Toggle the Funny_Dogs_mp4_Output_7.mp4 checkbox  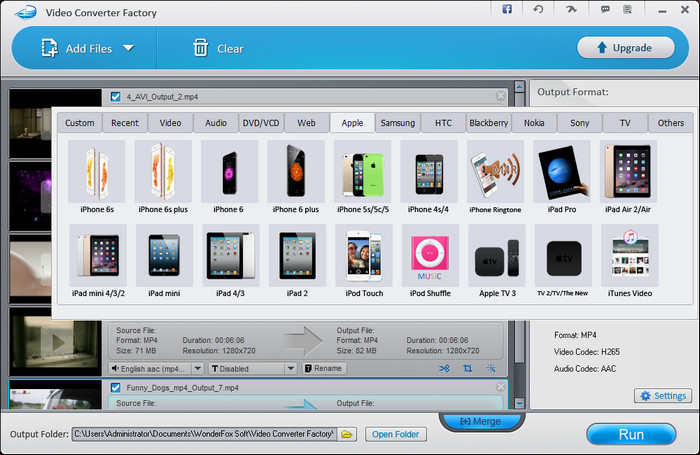(x=116, y=388)
